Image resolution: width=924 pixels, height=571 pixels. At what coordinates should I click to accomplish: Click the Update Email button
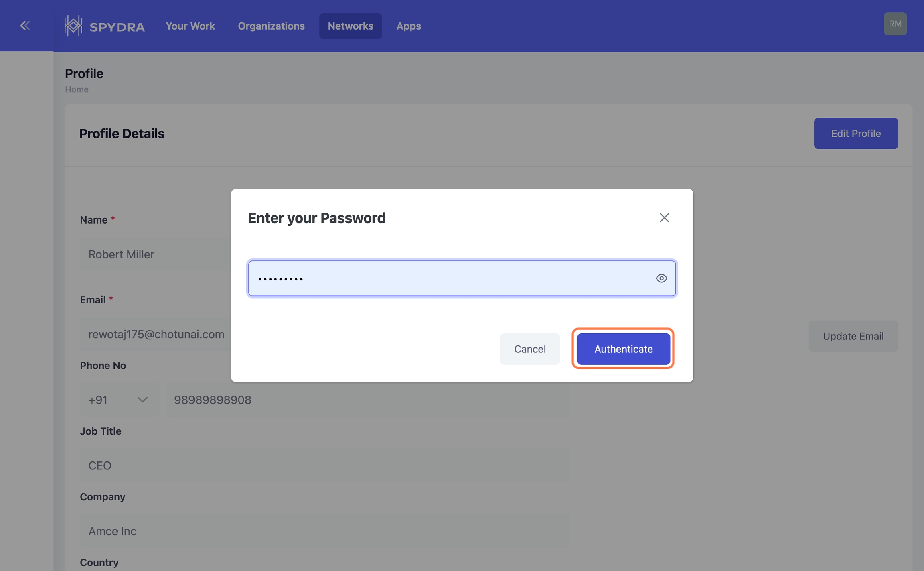(853, 336)
